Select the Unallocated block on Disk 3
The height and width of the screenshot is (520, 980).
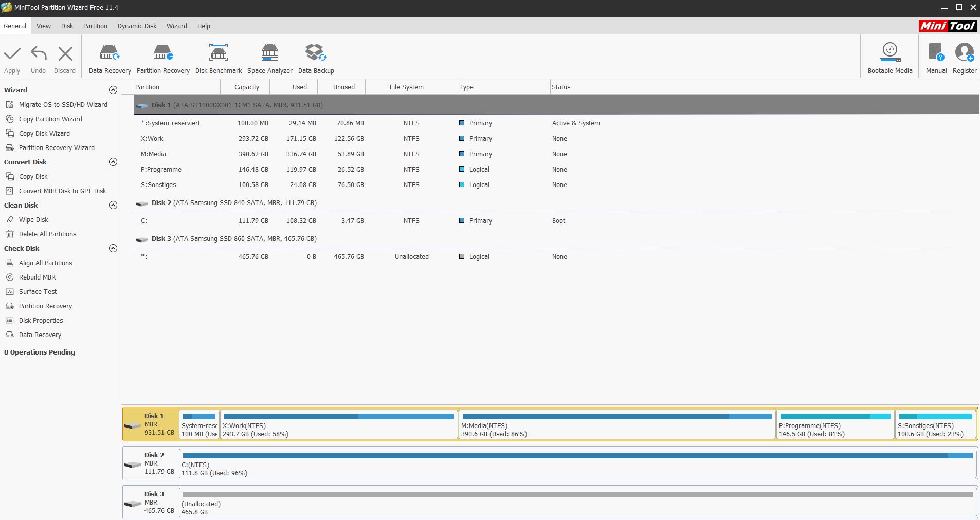578,503
